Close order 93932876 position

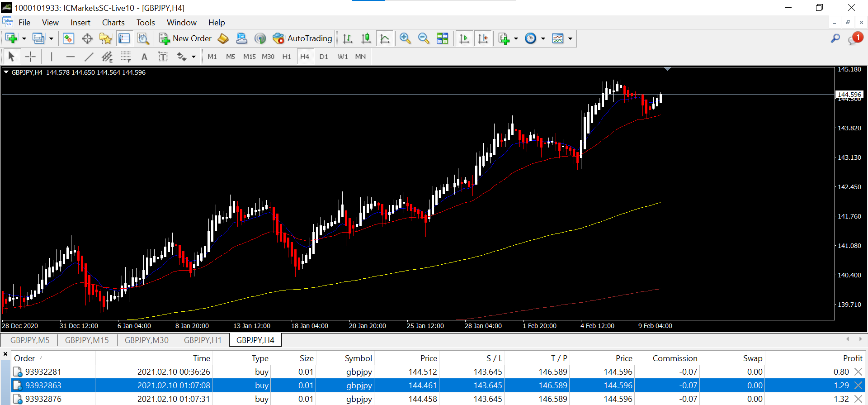point(858,399)
